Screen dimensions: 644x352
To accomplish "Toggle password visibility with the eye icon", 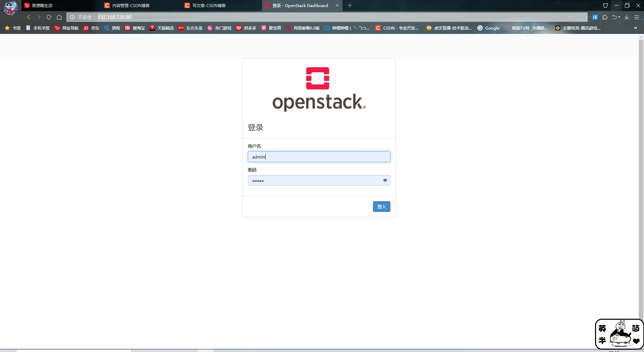I will [x=385, y=180].
